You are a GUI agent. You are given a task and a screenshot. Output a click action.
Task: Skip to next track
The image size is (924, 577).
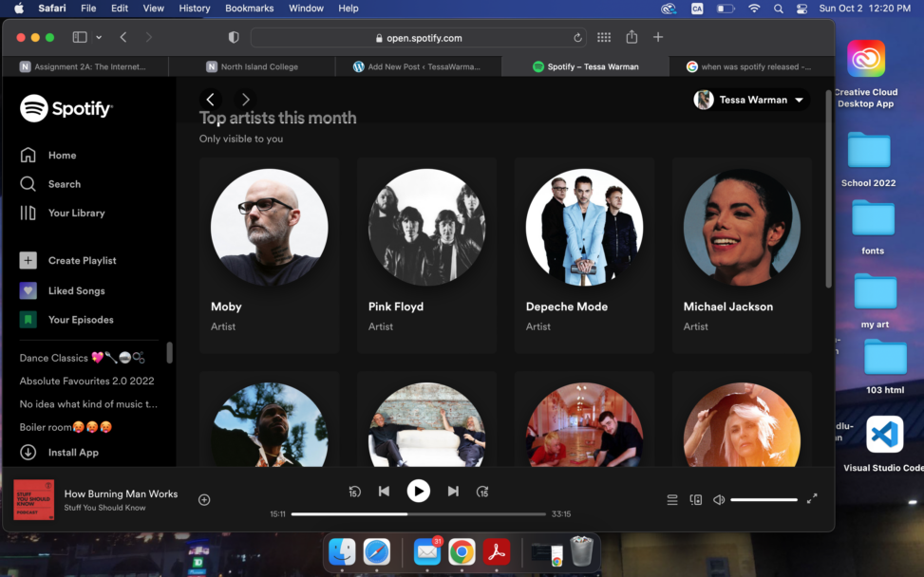(x=453, y=491)
